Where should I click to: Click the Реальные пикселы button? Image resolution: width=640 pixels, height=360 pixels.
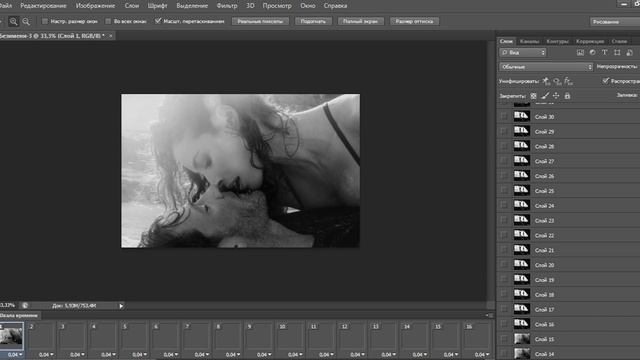(260, 21)
